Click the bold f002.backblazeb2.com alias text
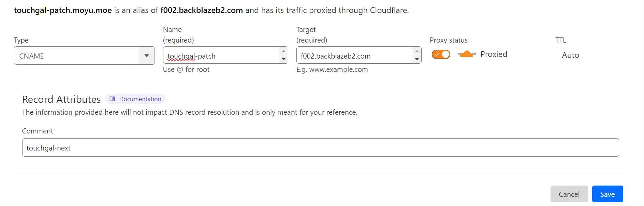The height and width of the screenshot is (206, 644). 202,10
